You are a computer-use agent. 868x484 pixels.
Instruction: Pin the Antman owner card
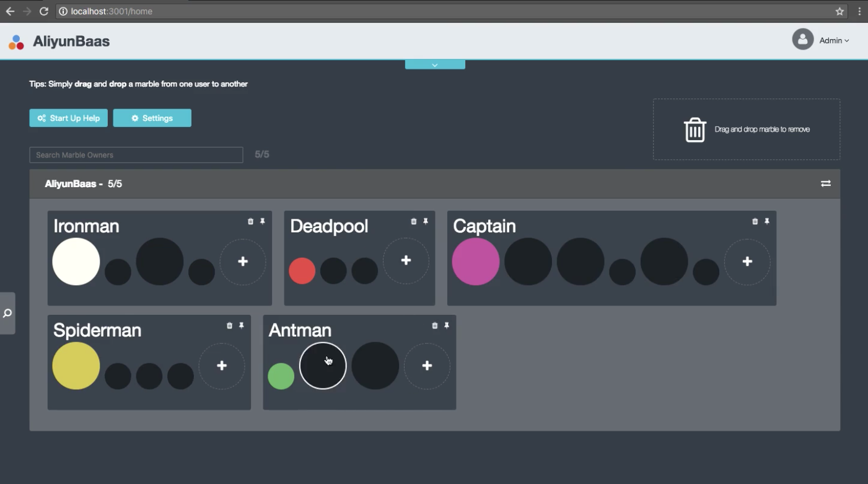(x=447, y=325)
